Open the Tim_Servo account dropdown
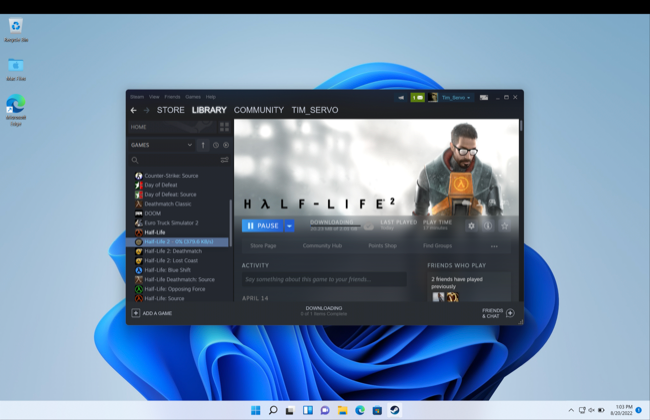Viewport: 650px width, 420px height. click(456, 98)
